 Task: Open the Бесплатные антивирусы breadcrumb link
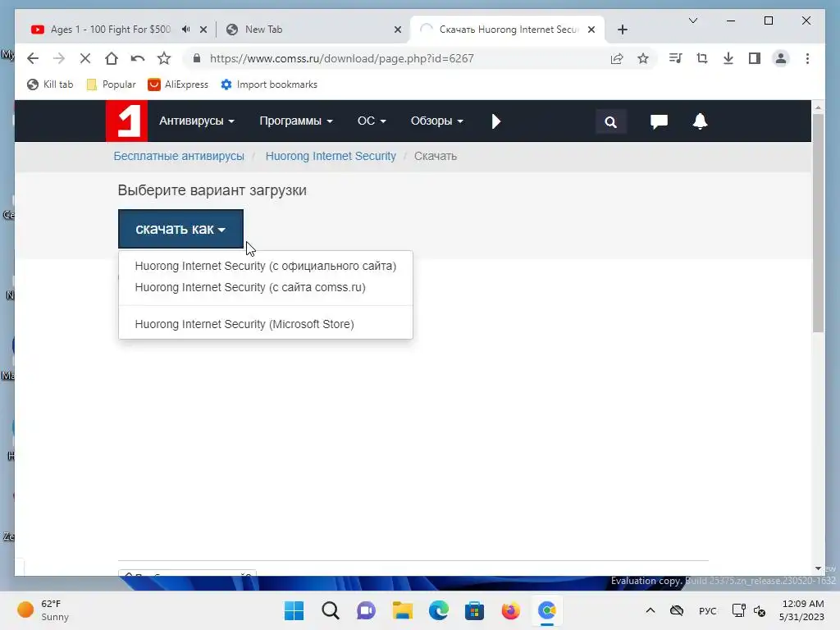(179, 156)
